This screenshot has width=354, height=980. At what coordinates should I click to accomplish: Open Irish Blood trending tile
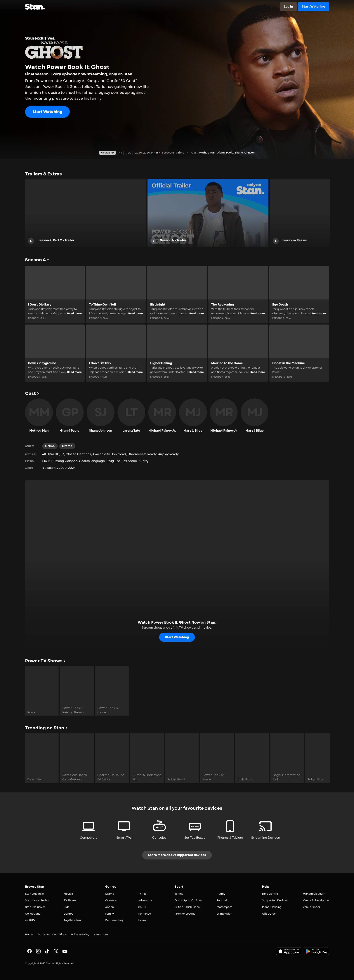pyautogui.click(x=252, y=758)
